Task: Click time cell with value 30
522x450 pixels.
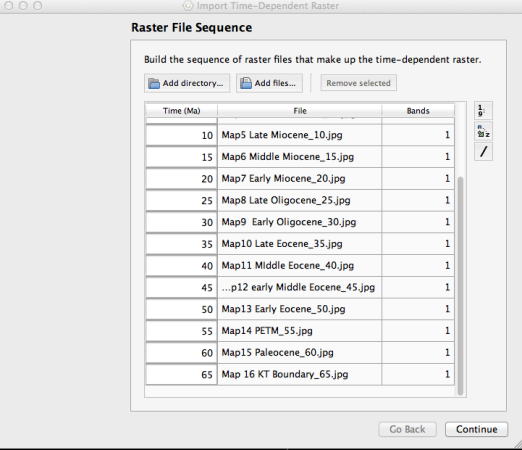Action: point(181,222)
